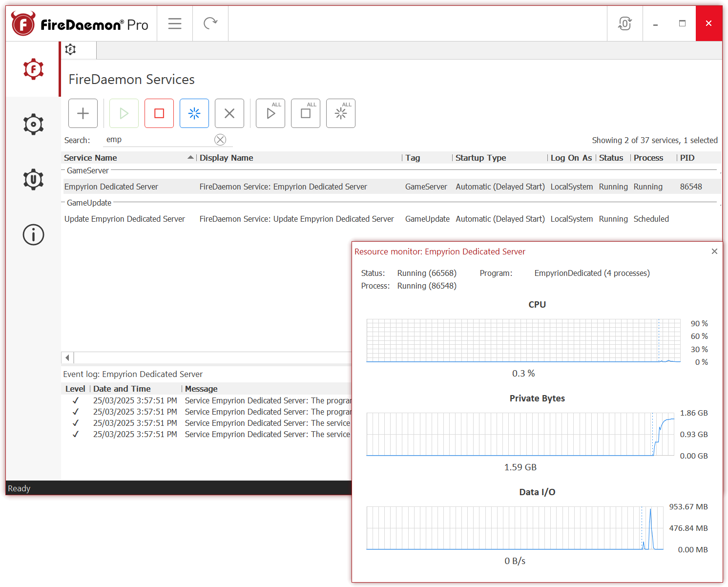Click the Data I/O graph
Image resolution: width=728 pixels, height=587 pixels.
pyautogui.click(x=515, y=528)
